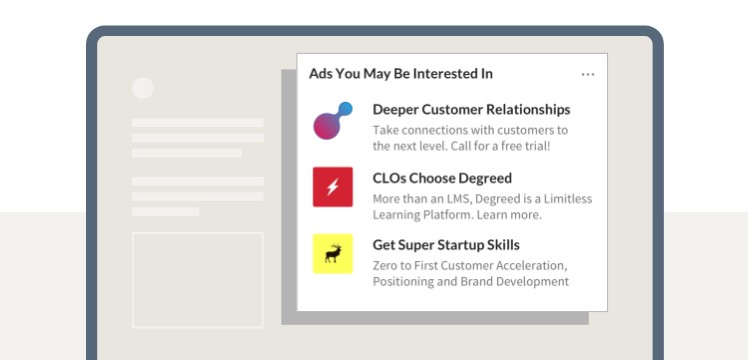The width and height of the screenshot is (748, 360).
Task: Click the yellow moose logo
Action: (x=332, y=254)
